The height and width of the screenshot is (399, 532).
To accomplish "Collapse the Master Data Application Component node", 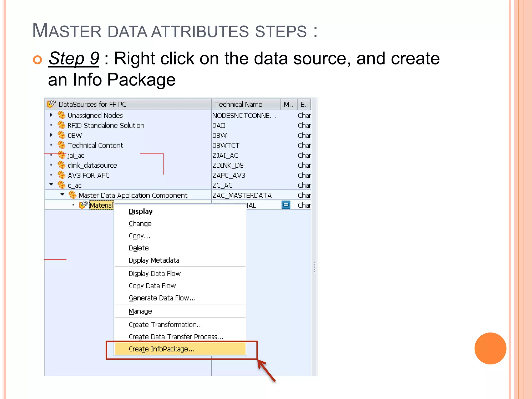I will tap(62, 194).
